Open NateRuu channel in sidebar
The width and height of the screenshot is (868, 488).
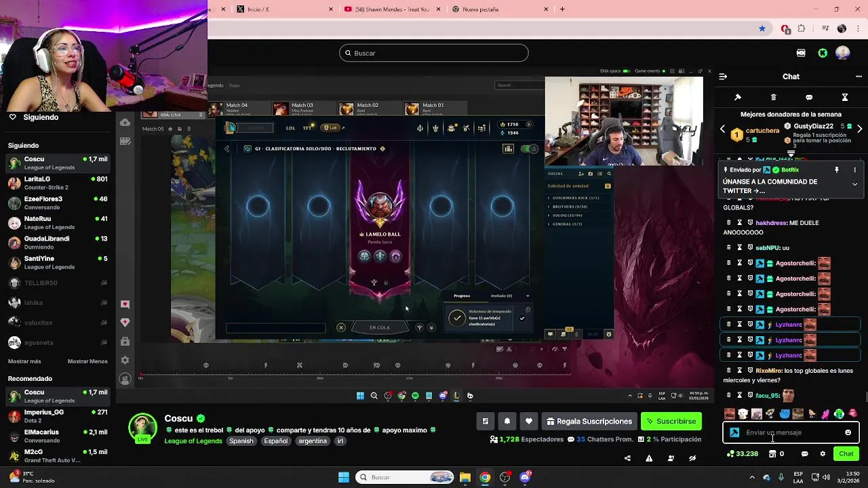tap(58, 223)
